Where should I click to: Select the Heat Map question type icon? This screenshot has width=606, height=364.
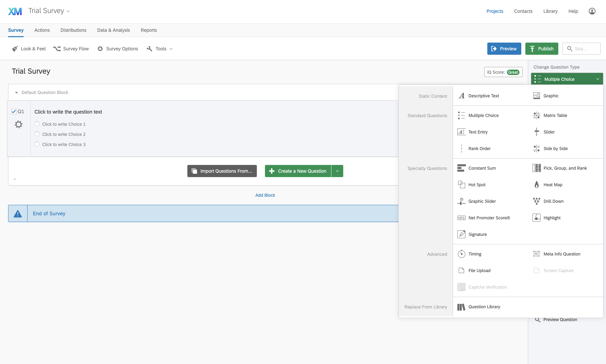[537, 185]
